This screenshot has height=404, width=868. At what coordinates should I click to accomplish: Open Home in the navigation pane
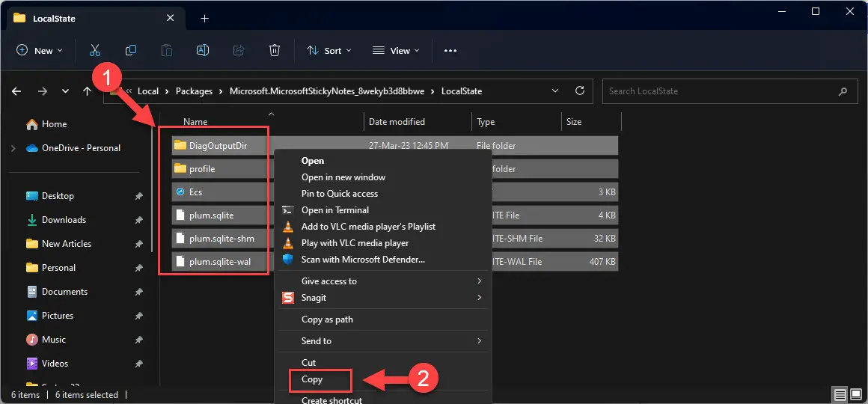click(54, 124)
